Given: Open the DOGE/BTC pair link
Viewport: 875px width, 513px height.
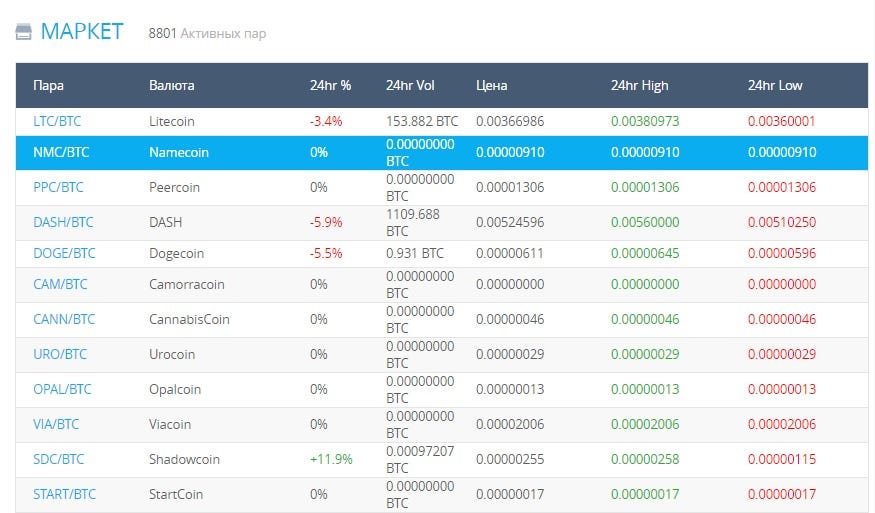Looking at the screenshot, I should [64, 253].
